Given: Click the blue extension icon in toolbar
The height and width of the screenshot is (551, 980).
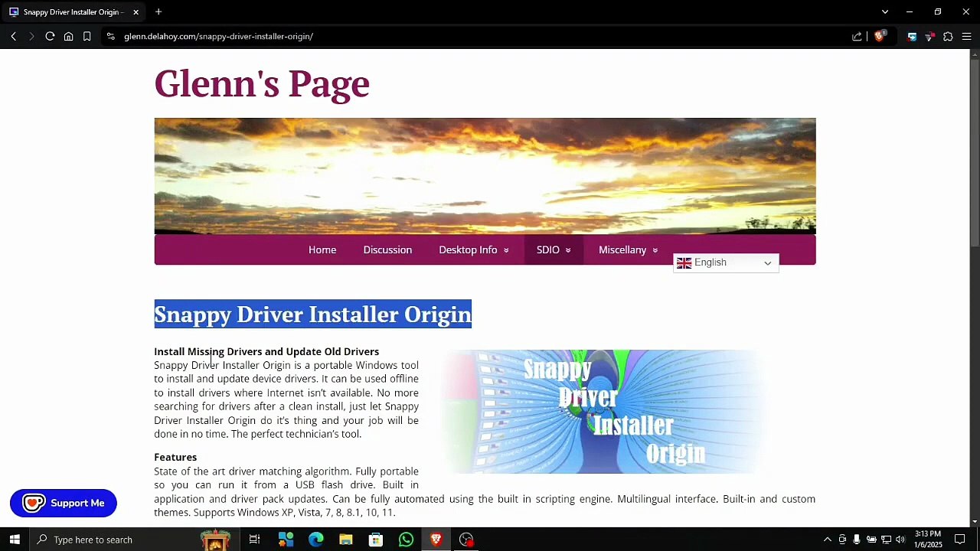Looking at the screenshot, I should (x=912, y=36).
